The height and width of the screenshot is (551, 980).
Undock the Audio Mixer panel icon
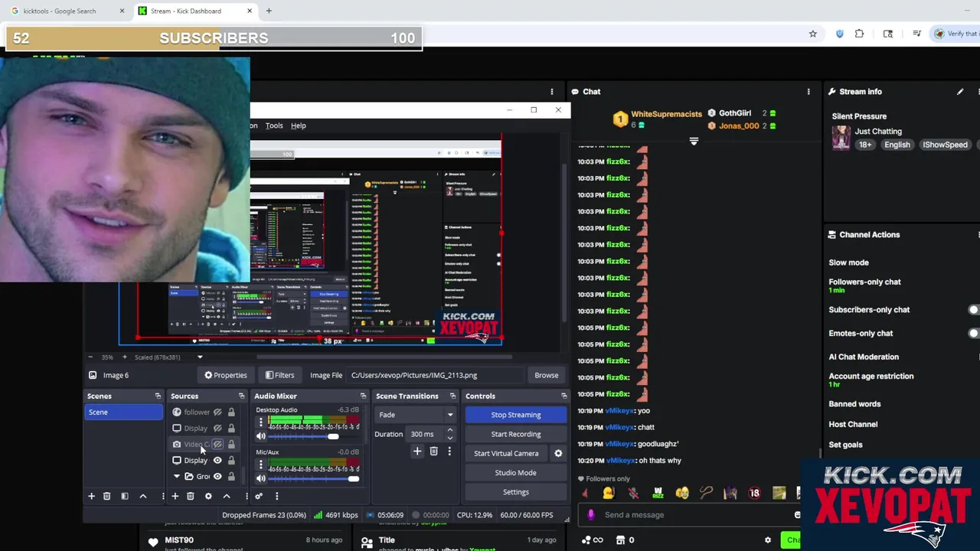point(363,396)
